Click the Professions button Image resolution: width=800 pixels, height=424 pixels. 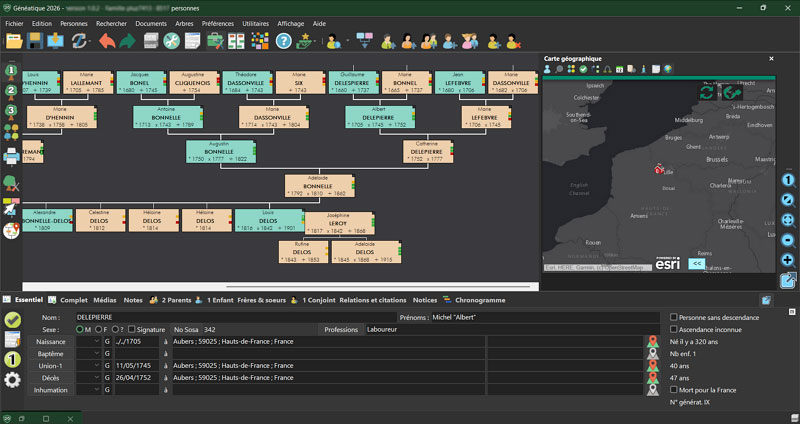340,329
